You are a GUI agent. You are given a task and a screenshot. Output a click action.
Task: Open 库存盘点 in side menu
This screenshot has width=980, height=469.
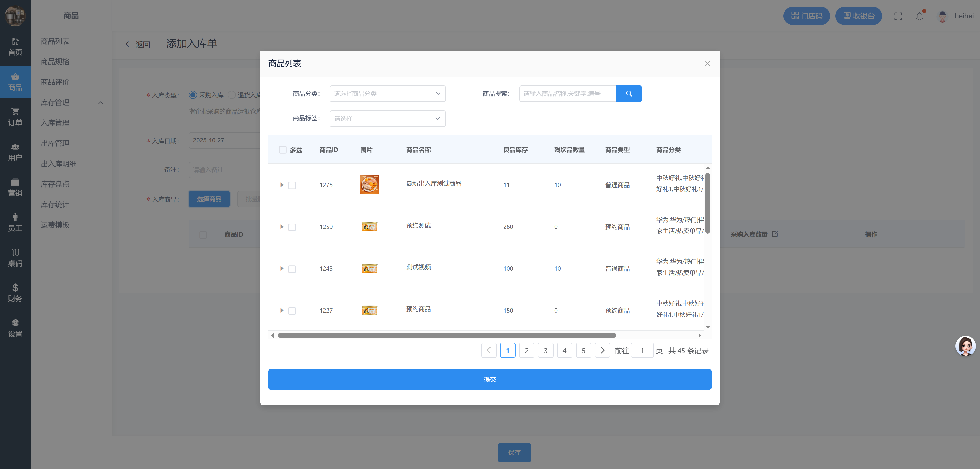point(55,184)
